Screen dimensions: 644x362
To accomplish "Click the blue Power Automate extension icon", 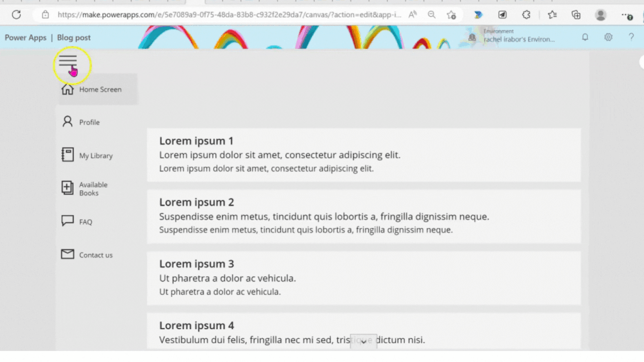I will [478, 15].
